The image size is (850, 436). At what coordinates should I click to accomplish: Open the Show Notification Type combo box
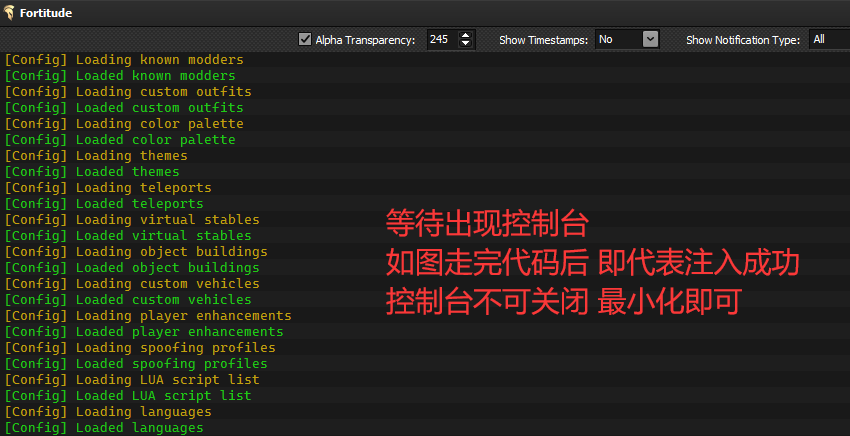pyautogui.click(x=829, y=40)
